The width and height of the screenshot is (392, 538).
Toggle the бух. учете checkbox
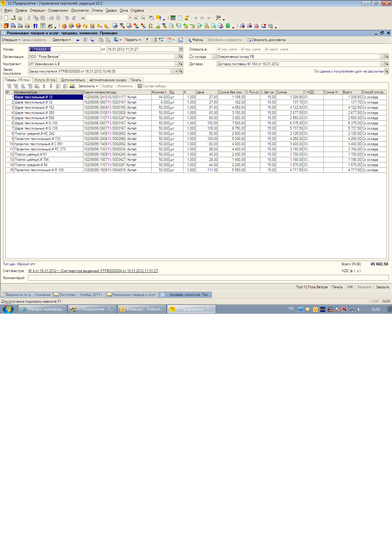[x=243, y=49]
